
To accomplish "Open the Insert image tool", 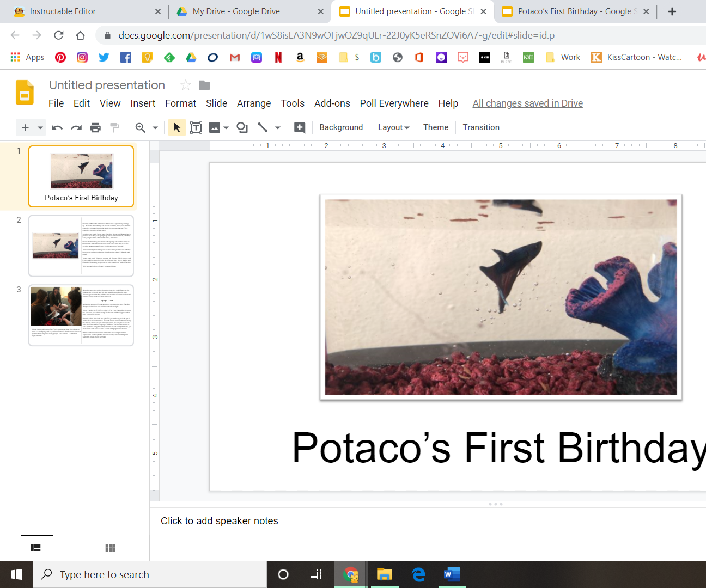I will 215,127.
